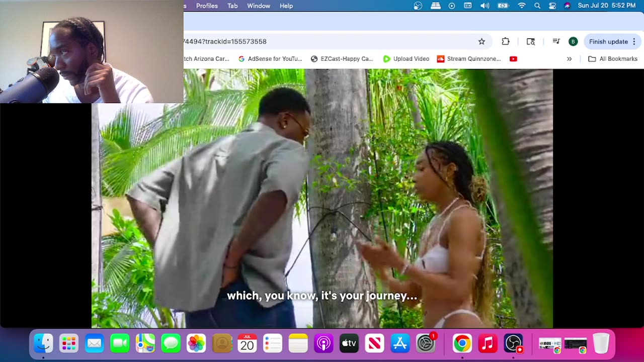This screenshot has height=362, width=644.
Task: Open the Chrome Extensions puzzle icon
Action: [x=506, y=42]
